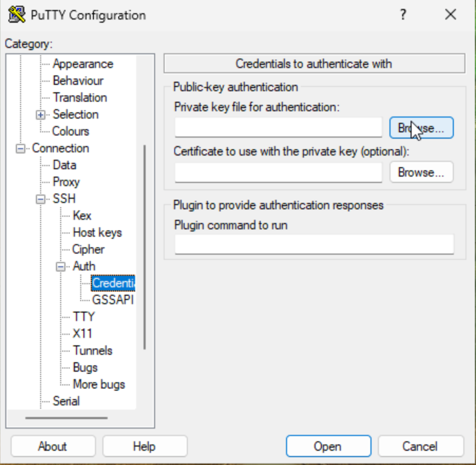
Task: Select Host keys category item
Action: pos(97,232)
